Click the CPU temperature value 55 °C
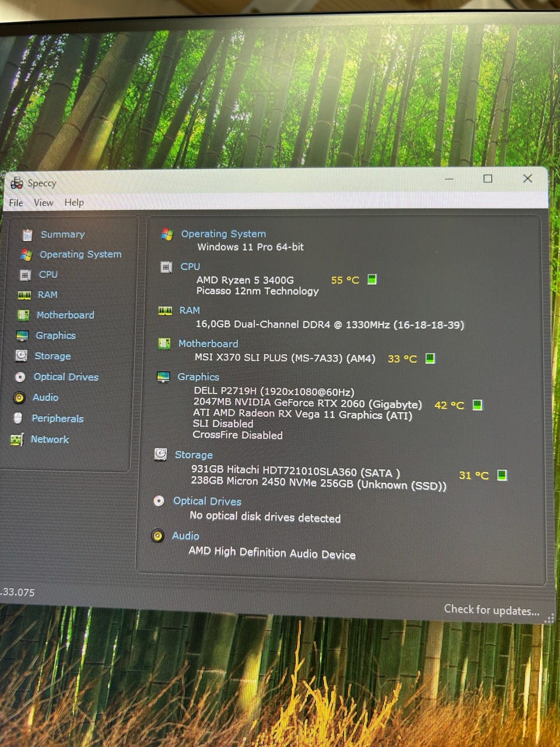Image resolution: width=560 pixels, height=747 pixels. (345, 280)
